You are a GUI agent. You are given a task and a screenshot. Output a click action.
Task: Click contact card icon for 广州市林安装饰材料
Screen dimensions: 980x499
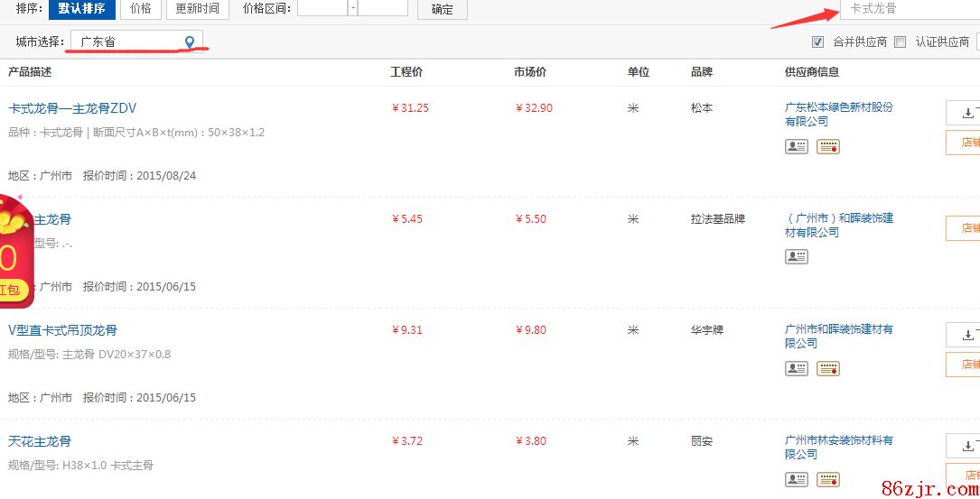tap(796, 479)
